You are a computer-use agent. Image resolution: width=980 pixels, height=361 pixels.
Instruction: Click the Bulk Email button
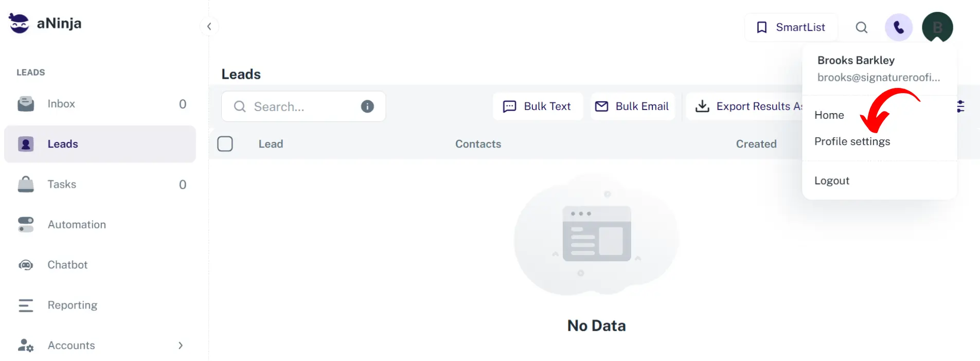tap(632, 106)
